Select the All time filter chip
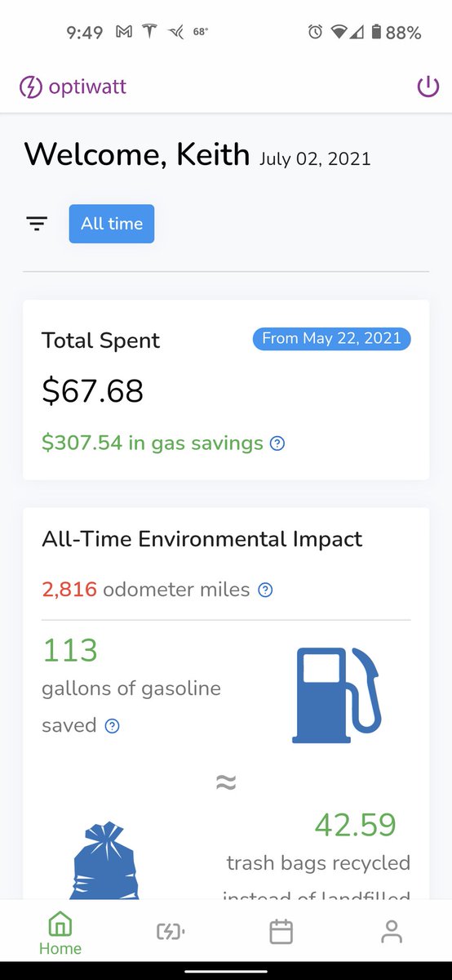This screenshot has height=980, width=452. (x=112, y=224)
